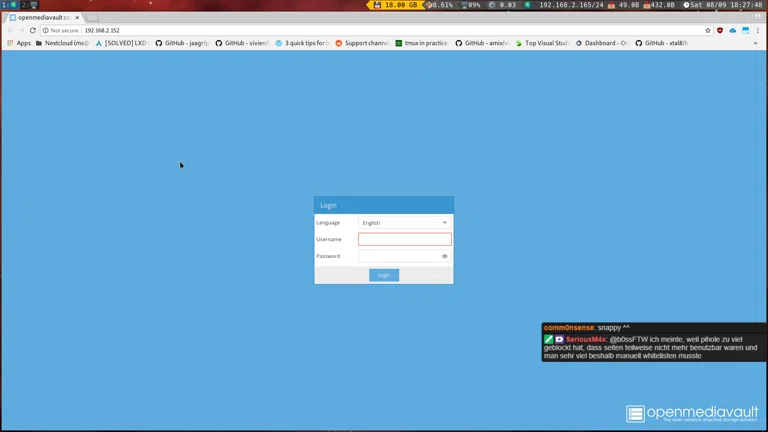Reload the page with the refresh icon
The image size is (768, 432).
click(32, 31)
